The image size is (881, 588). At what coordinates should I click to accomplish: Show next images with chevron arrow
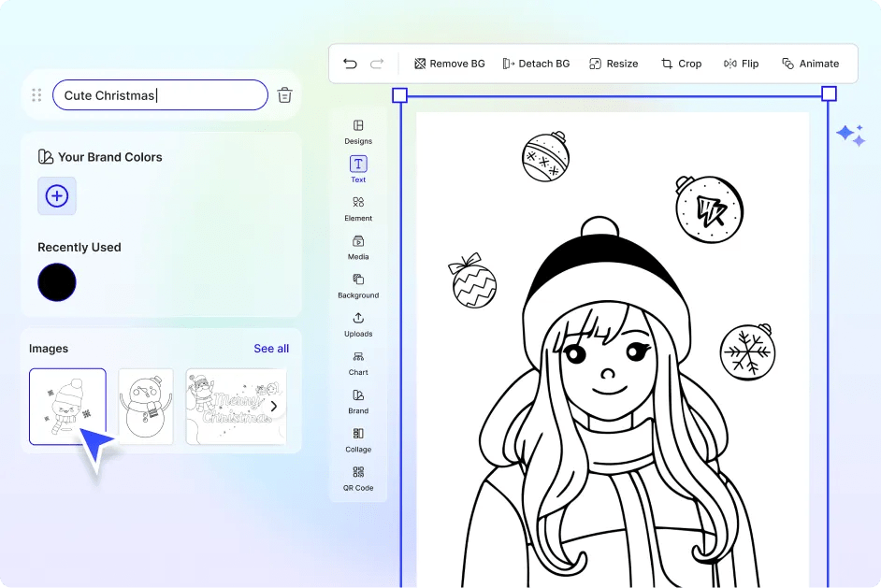274,406
